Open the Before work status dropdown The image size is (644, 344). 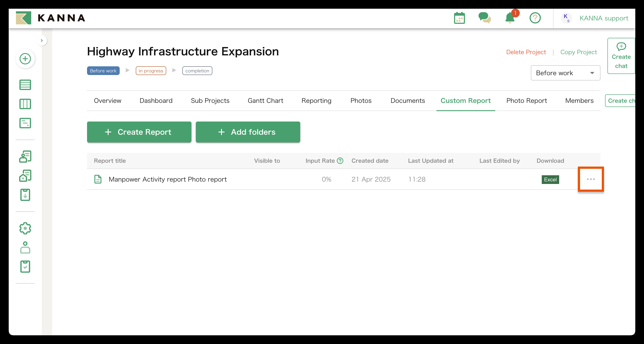click(x=565, y=73)
